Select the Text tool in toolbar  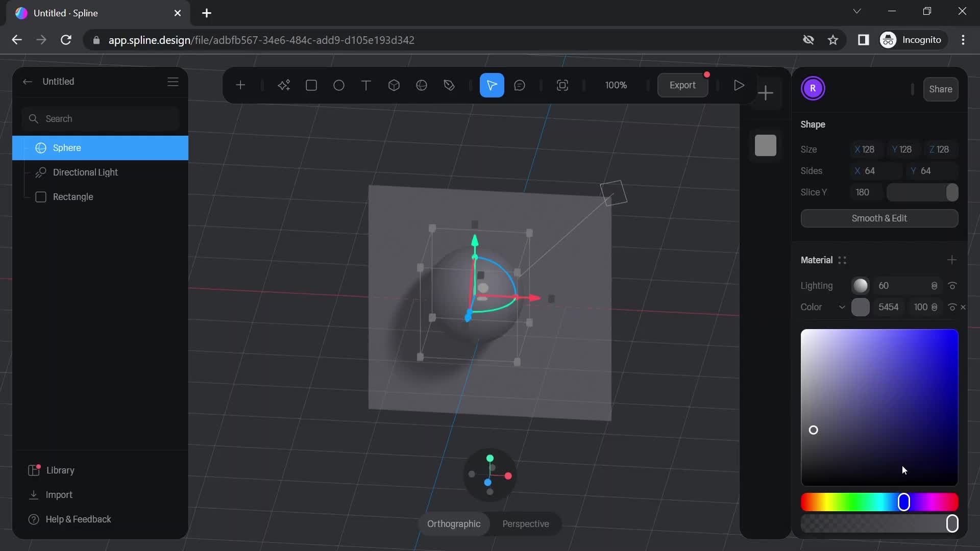[x=365, y=85]
